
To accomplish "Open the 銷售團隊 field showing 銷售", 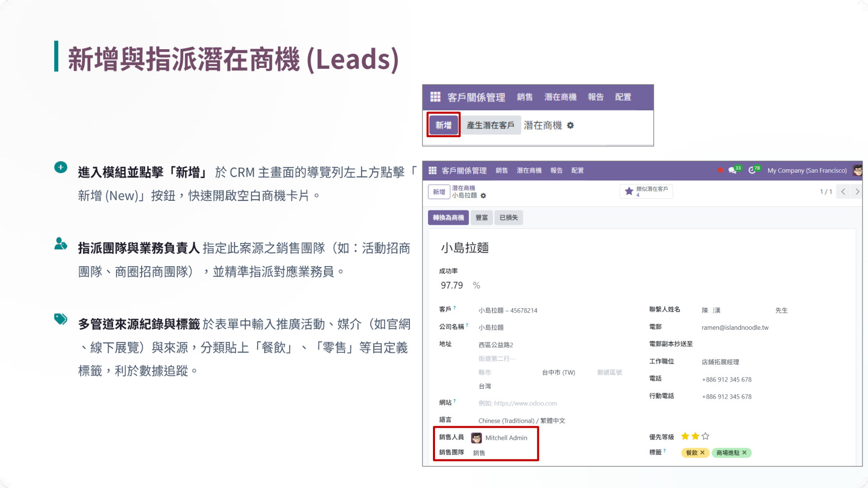I will point(479,453).
